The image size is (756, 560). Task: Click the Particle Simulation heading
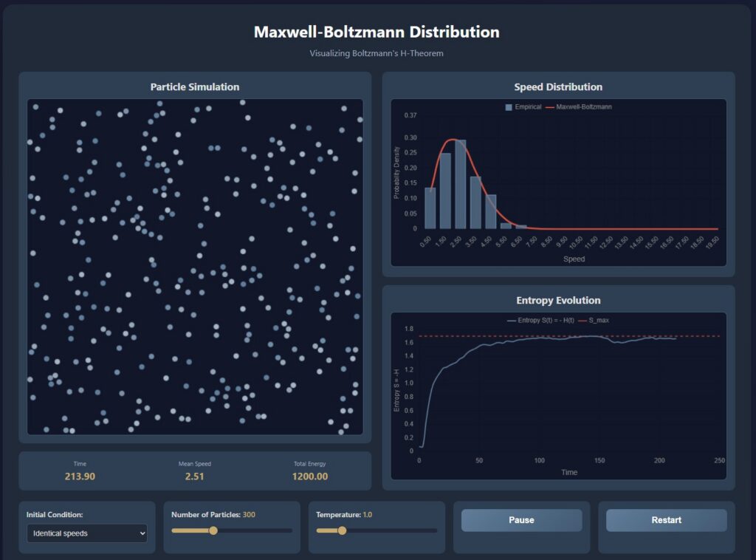[195, 87]
